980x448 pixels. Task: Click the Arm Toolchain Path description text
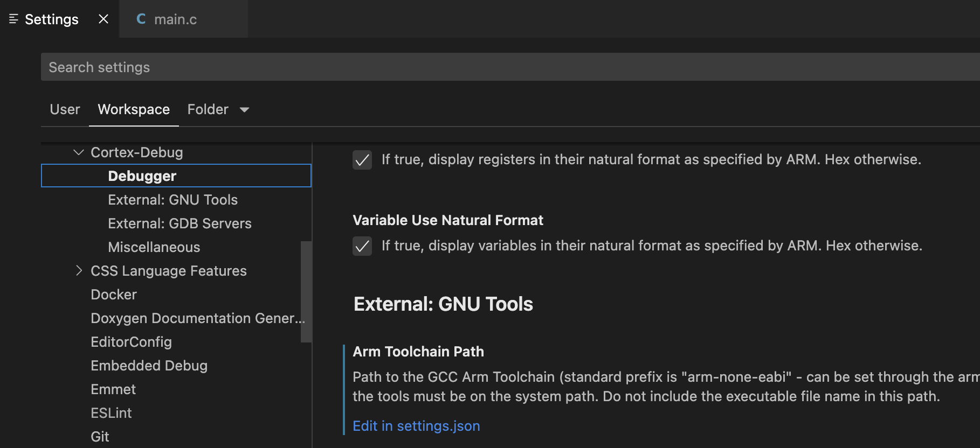[x=666, y=387]
